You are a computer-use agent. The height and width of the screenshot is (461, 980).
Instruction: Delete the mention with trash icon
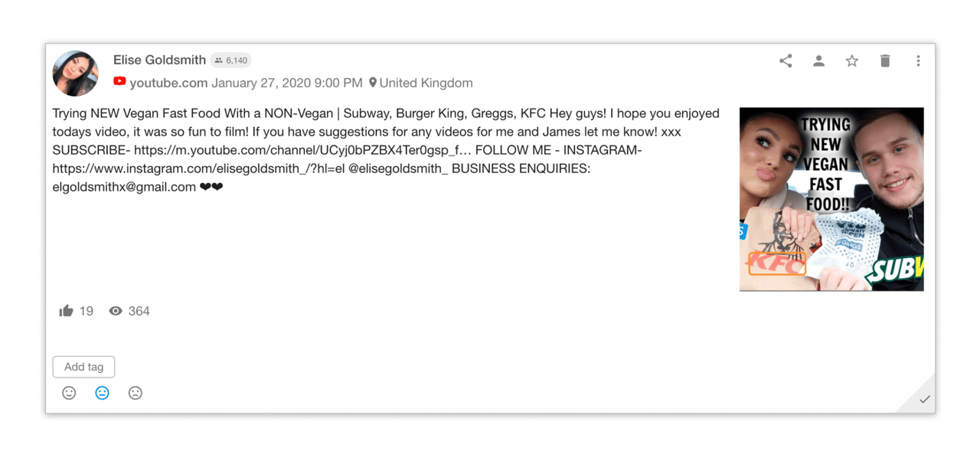pyautogui.click(x=885, y=61)
